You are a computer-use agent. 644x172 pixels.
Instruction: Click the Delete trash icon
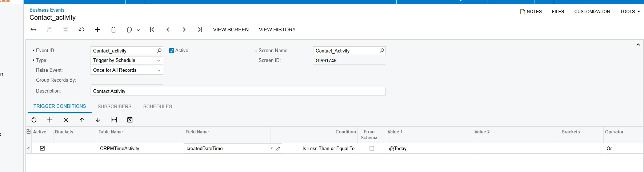113,30
